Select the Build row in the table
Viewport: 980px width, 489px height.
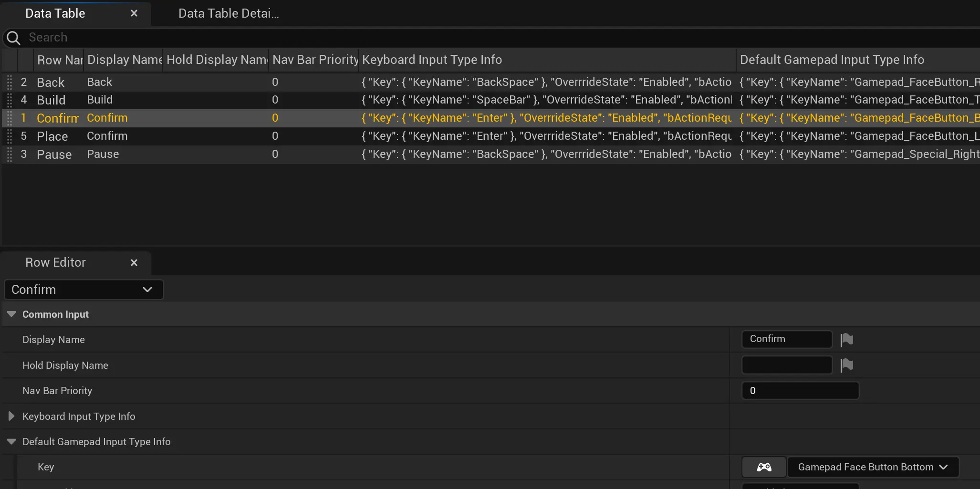[143, 100]
